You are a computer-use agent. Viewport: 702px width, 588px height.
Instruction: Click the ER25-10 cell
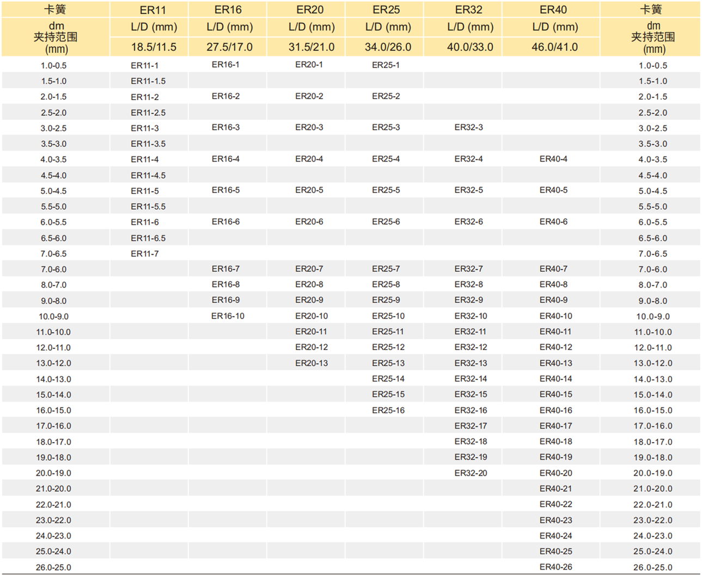point(388,316)
